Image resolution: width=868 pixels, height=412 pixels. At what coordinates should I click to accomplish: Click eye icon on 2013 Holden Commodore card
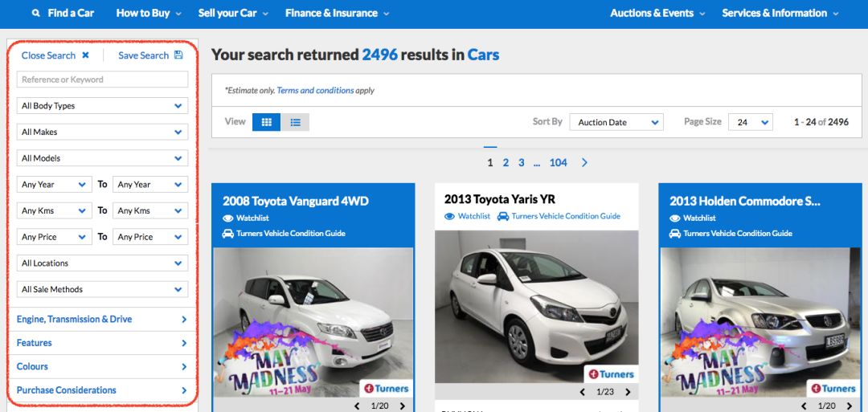coord(675,218)
